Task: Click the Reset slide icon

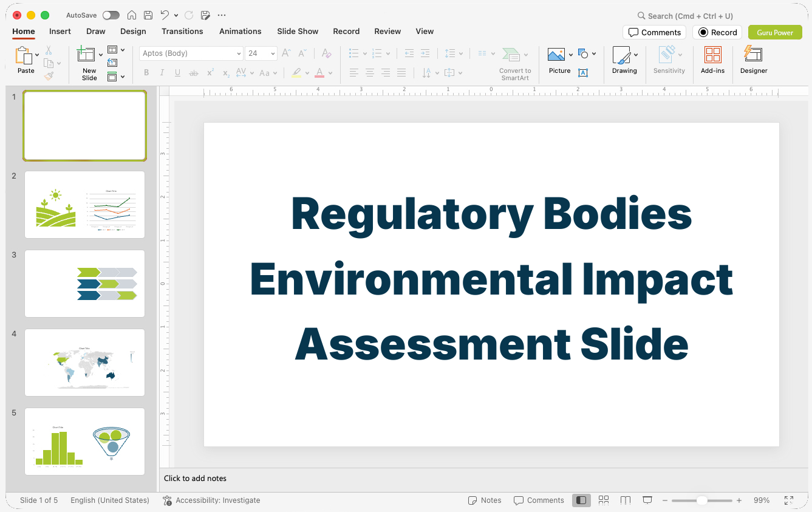Action: tap(112, 63)
